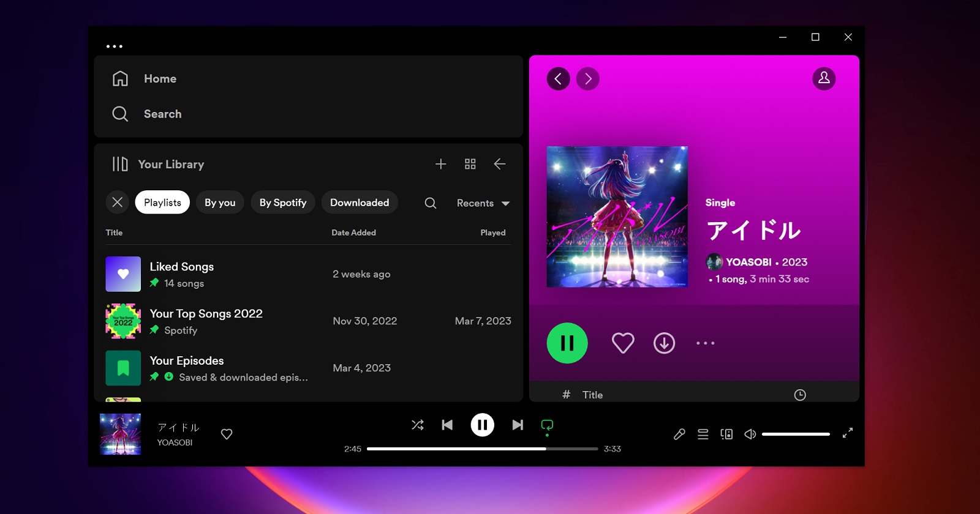Click the duration clock column icon
Screen dimensions: 980x514
[800, 395]
